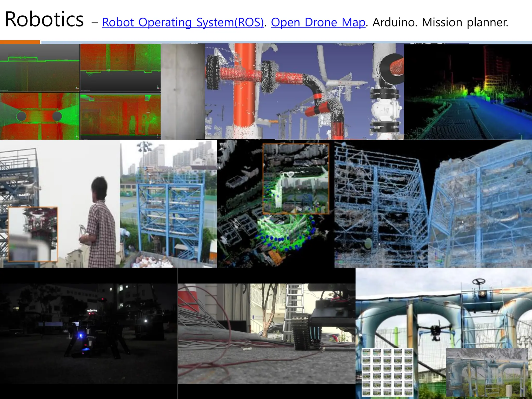Image resolution: width=532 pixels, height=399 pixels.
Task: Click the blue steel scaffold tower photo
Action: click(168, 204)
